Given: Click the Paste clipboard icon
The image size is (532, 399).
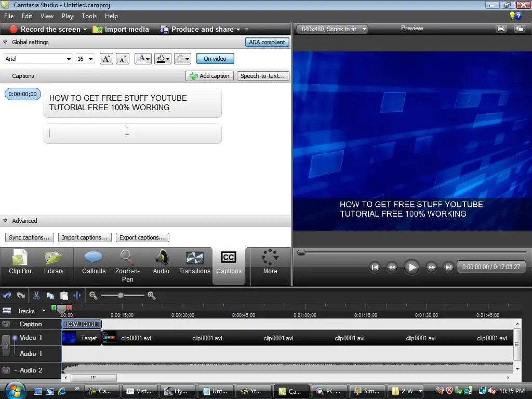Looking at the screenshot, I should 64,296.
